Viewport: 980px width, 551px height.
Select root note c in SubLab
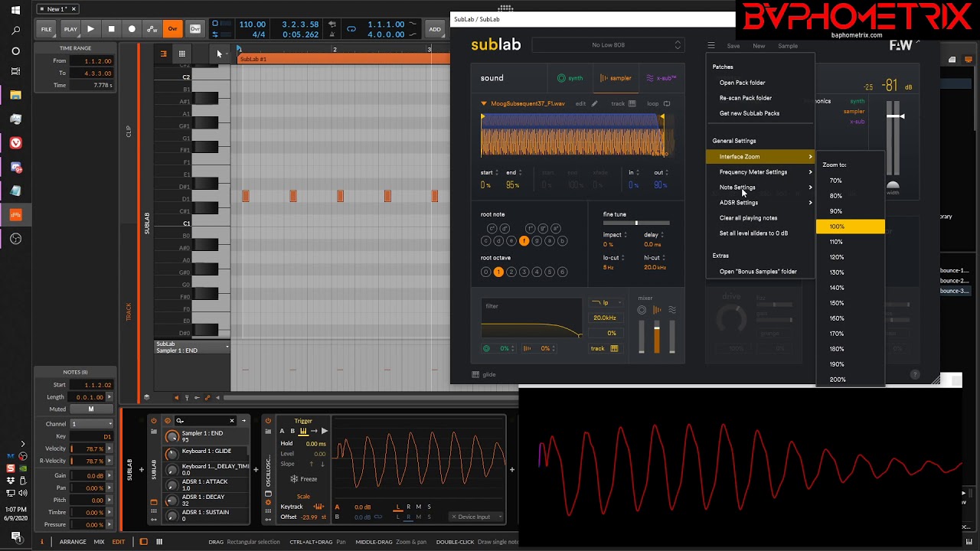[485, 241]
